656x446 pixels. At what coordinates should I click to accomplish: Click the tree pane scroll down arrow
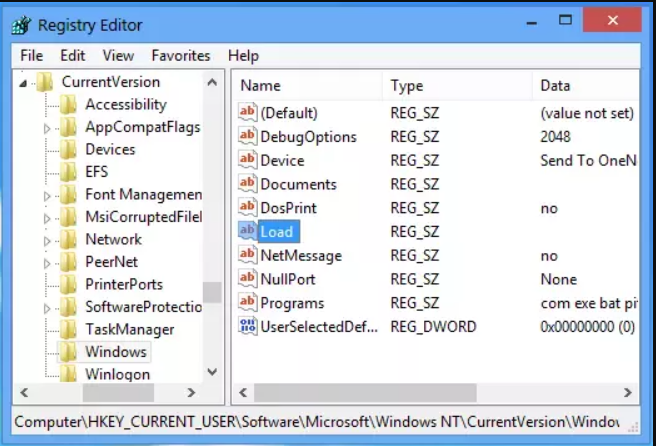click(x=212, y=372)
